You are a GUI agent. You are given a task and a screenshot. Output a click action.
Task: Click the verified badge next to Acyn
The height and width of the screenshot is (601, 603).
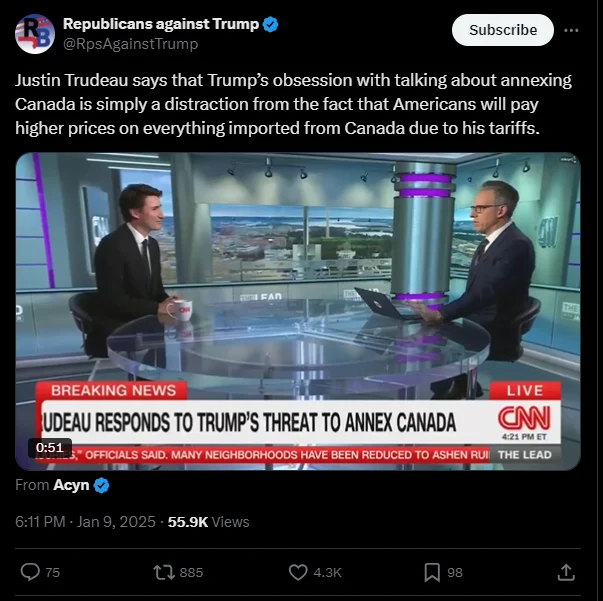coord(102,485)
